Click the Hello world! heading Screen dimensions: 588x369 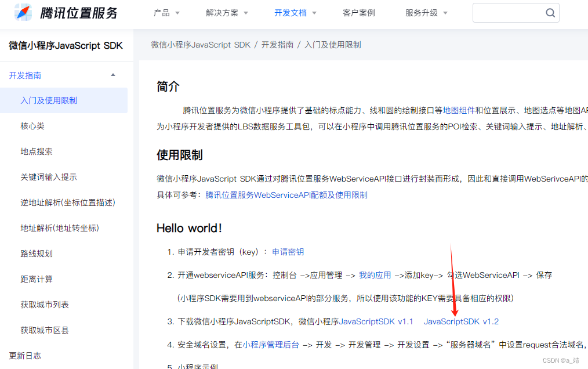(190, 228)
